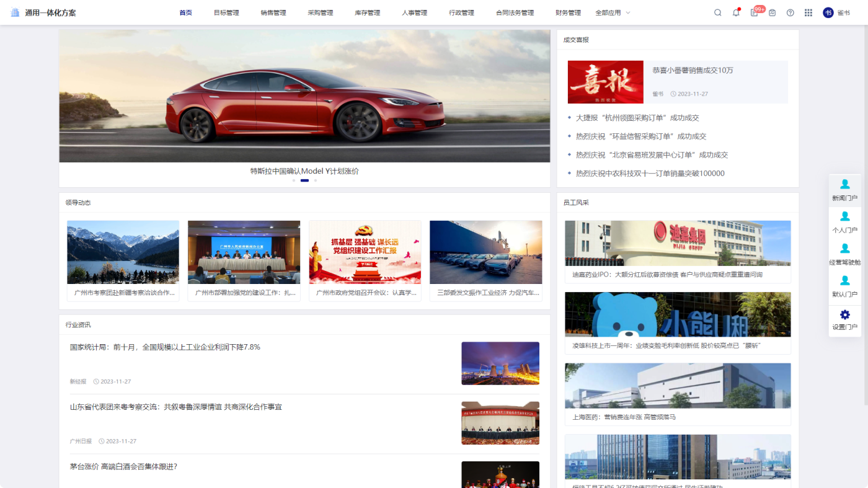Image resolution: width=868 pixels, height=488 pixels.
Task: Open 广州市政府党组召开会议 card
Action: click(365, 261)
